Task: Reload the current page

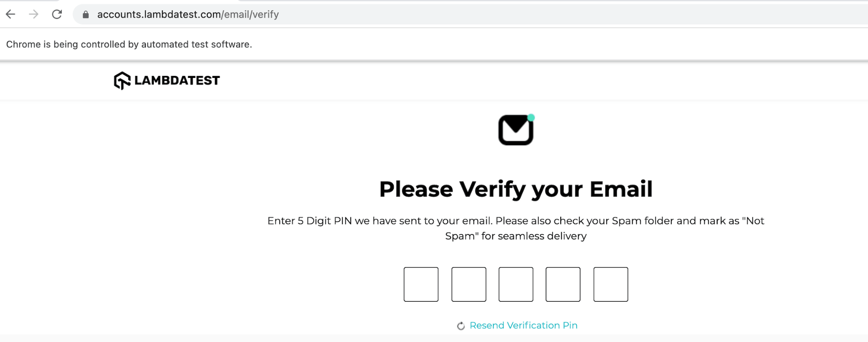Action: click(57, 14)
